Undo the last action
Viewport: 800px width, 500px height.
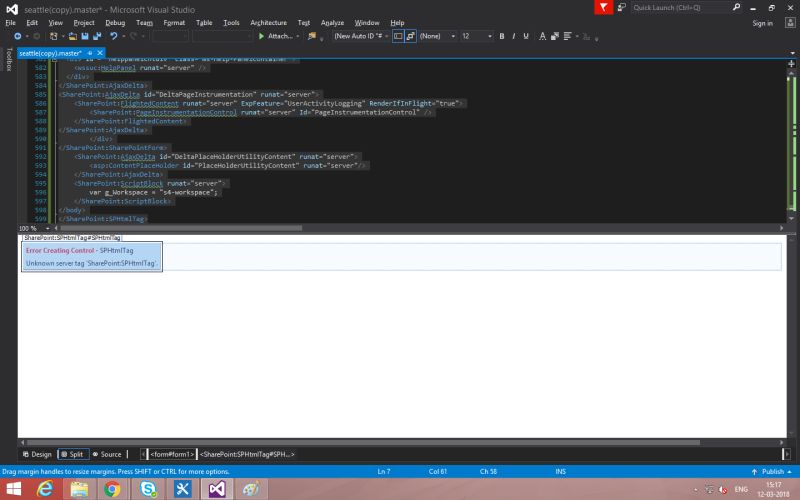point(113,36)
